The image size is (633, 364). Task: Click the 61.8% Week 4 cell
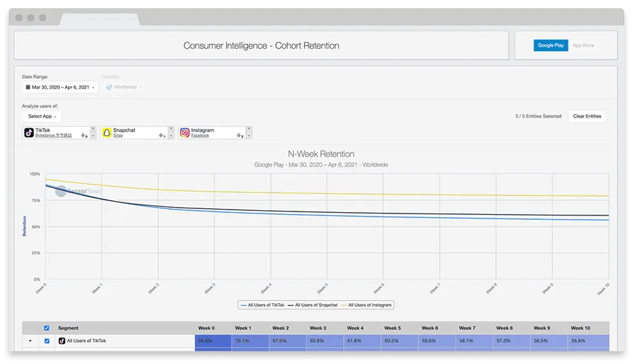tap(362, 341)
